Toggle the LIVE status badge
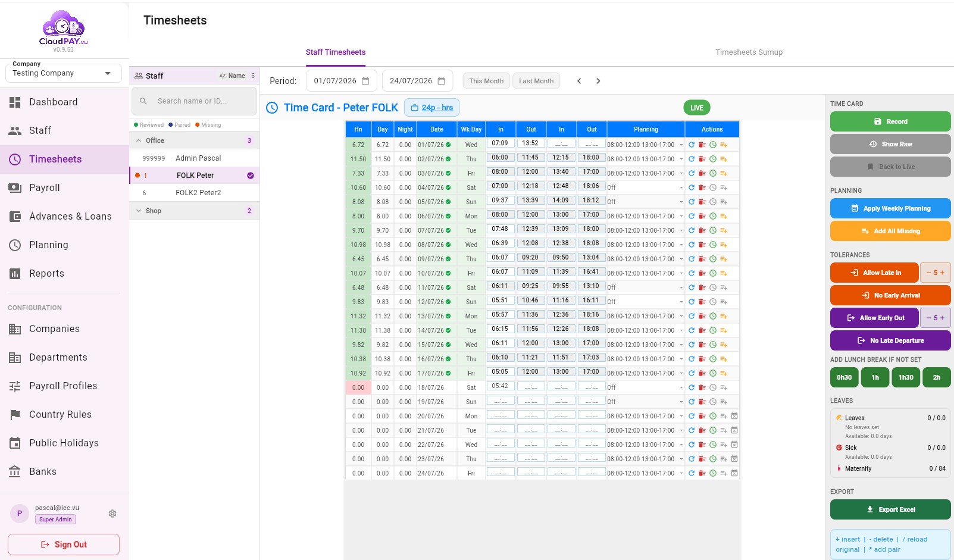954x560 pixels. (x=697, y=108)
